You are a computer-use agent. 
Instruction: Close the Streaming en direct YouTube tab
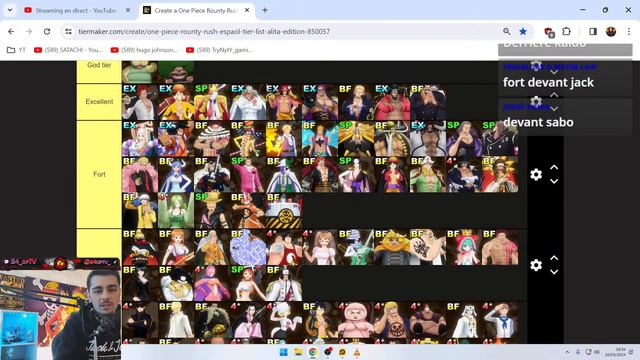coord(128,10)
